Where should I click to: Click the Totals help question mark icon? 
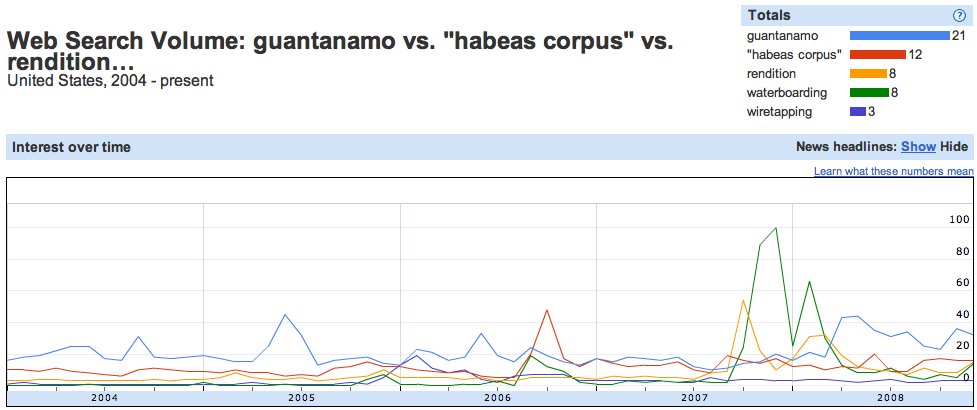(959, 16)
